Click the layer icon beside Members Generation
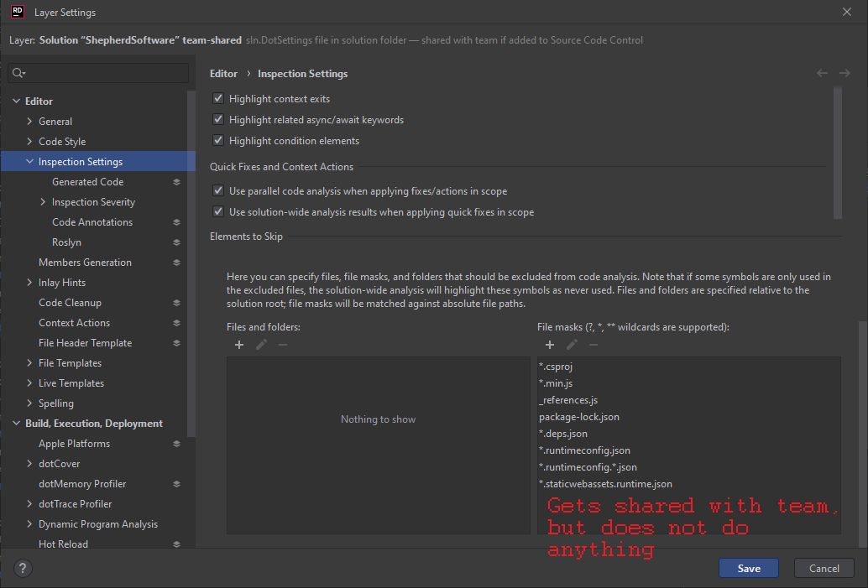This screenshot has width=868, height=588. coord(176,263)
